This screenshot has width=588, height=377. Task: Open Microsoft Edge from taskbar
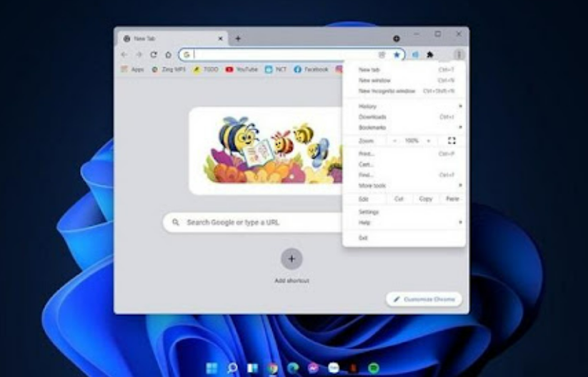click(x=293, y=368)
